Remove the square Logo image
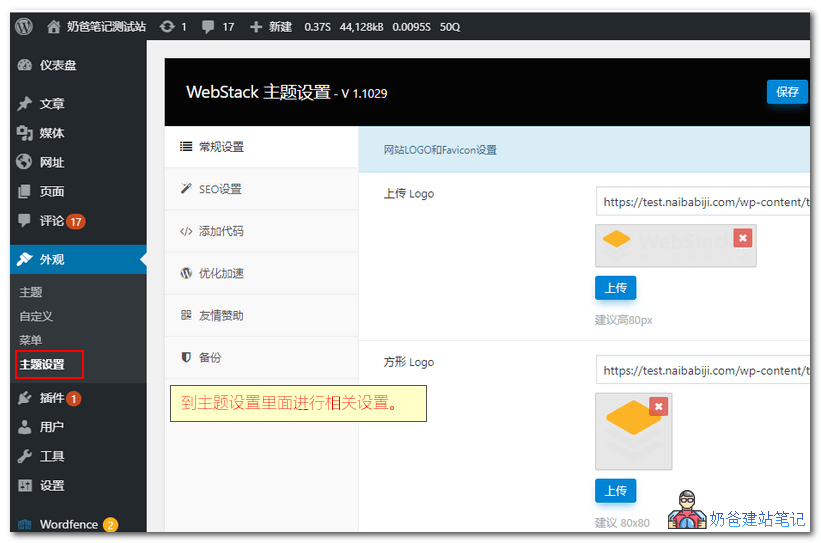 658,406
